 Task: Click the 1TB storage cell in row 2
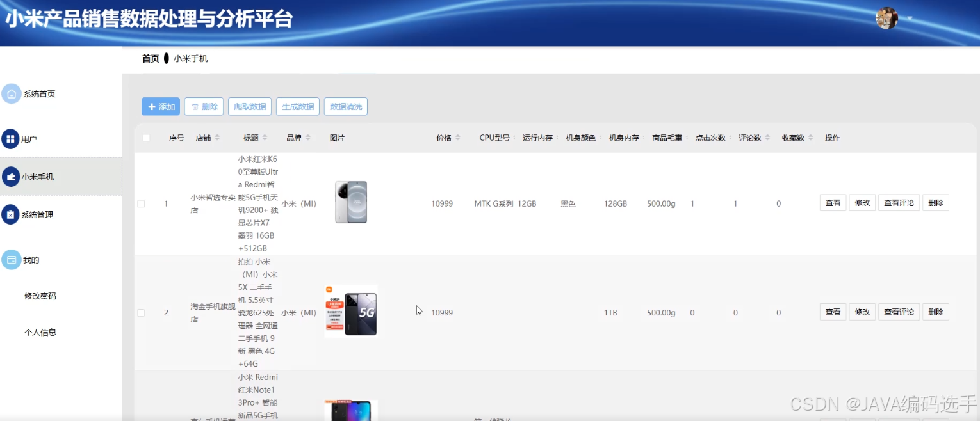click(x=610, y=313)
